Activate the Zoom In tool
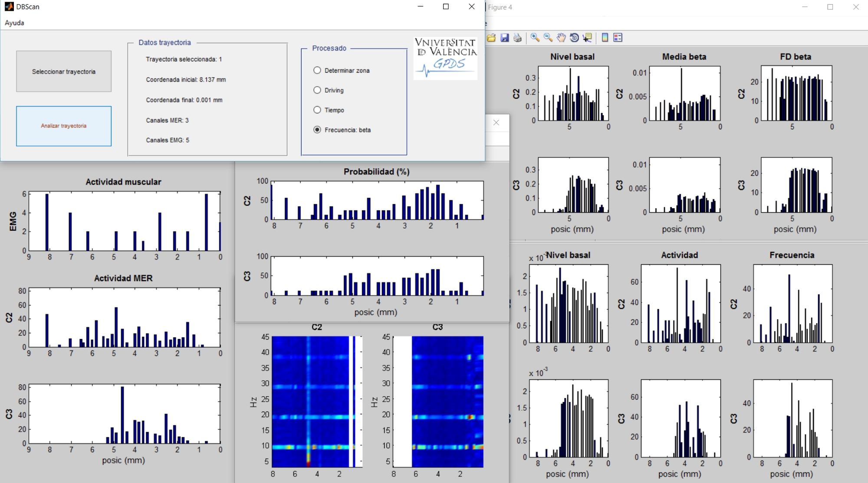 (x=535, y=38)
